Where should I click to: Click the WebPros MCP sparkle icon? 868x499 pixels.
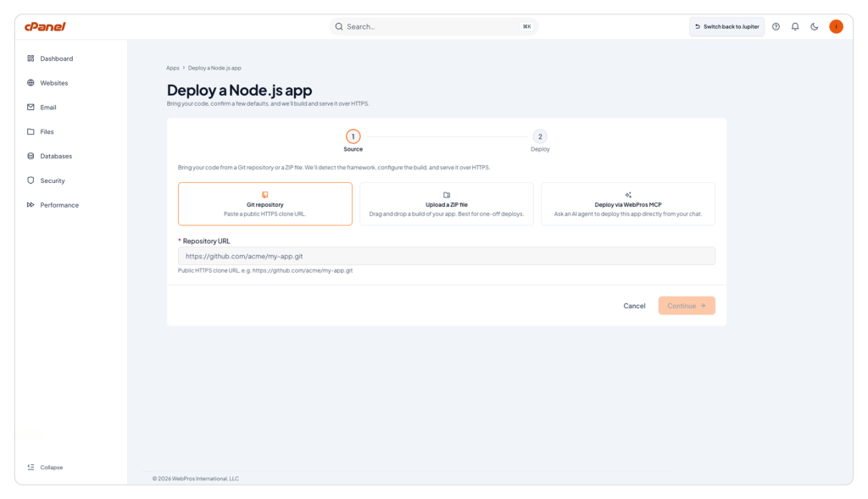click(x=628, y=195)
